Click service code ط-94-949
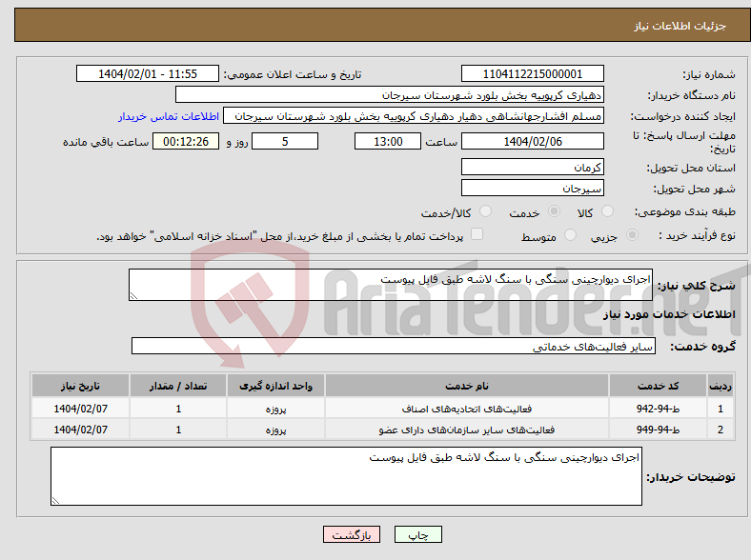This screenshot has width=751, height=560. [659, 430]
